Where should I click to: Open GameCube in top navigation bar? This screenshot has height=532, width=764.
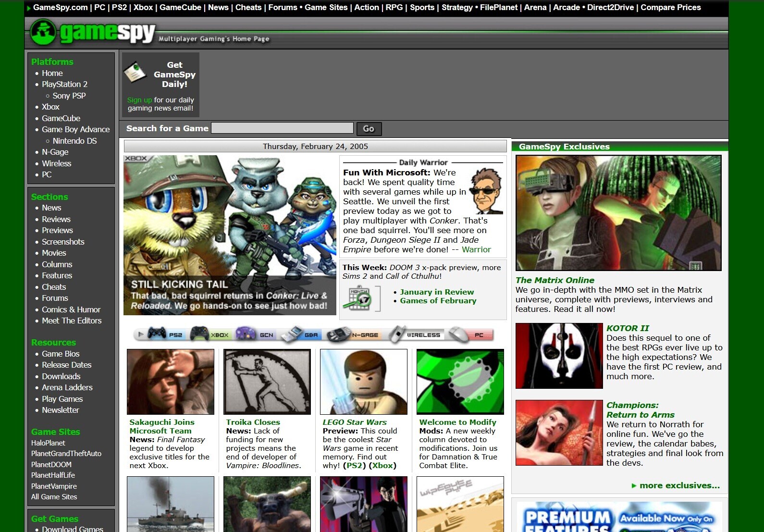180,7
